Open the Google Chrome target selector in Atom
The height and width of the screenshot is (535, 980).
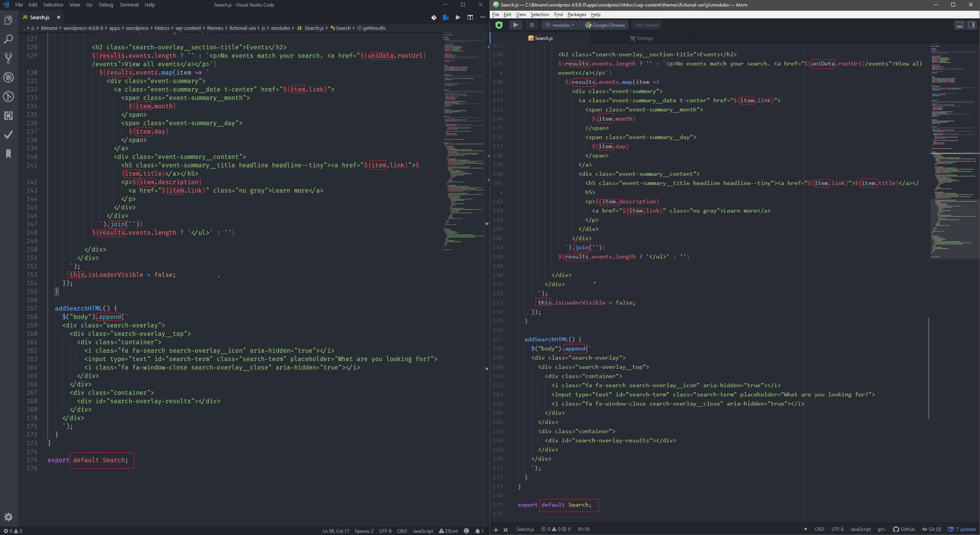[605, 25]
